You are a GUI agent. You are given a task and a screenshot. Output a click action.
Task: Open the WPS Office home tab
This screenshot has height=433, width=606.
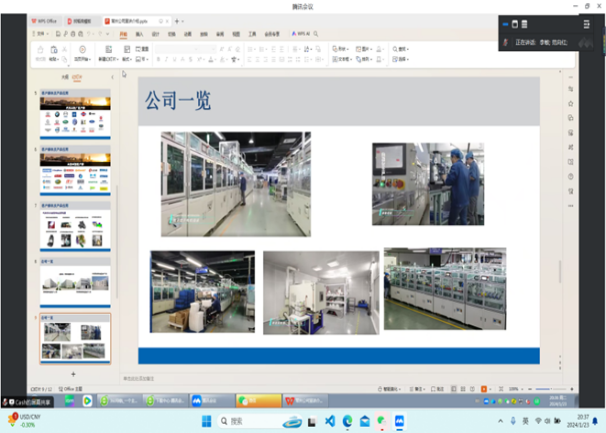click(x=45, y=20)
